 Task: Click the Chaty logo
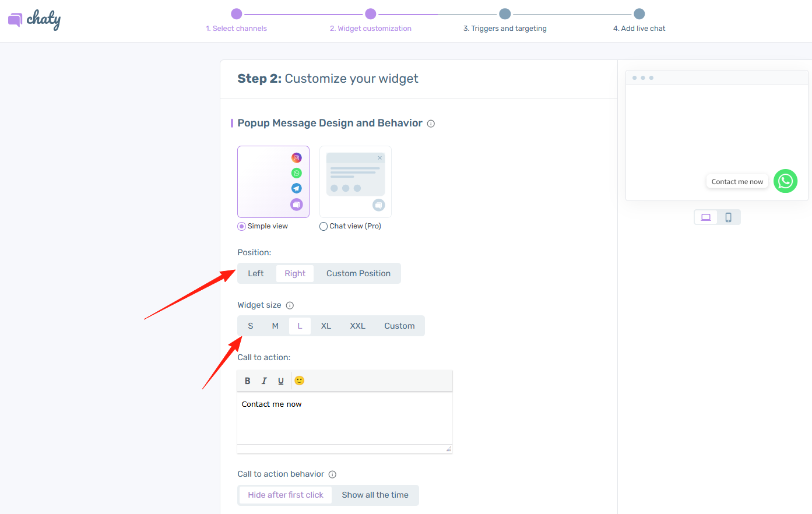tap(34, 20)
